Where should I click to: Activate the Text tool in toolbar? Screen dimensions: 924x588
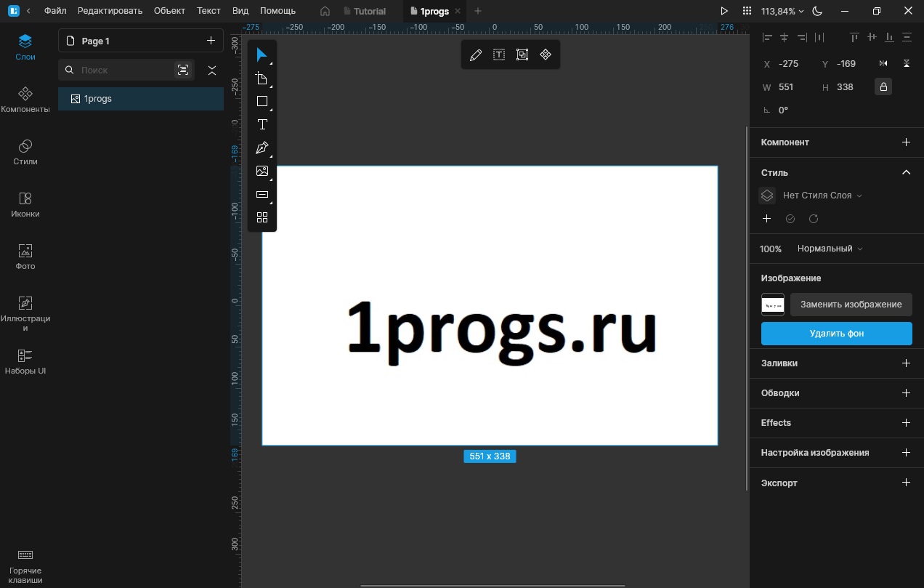(262, 125)
